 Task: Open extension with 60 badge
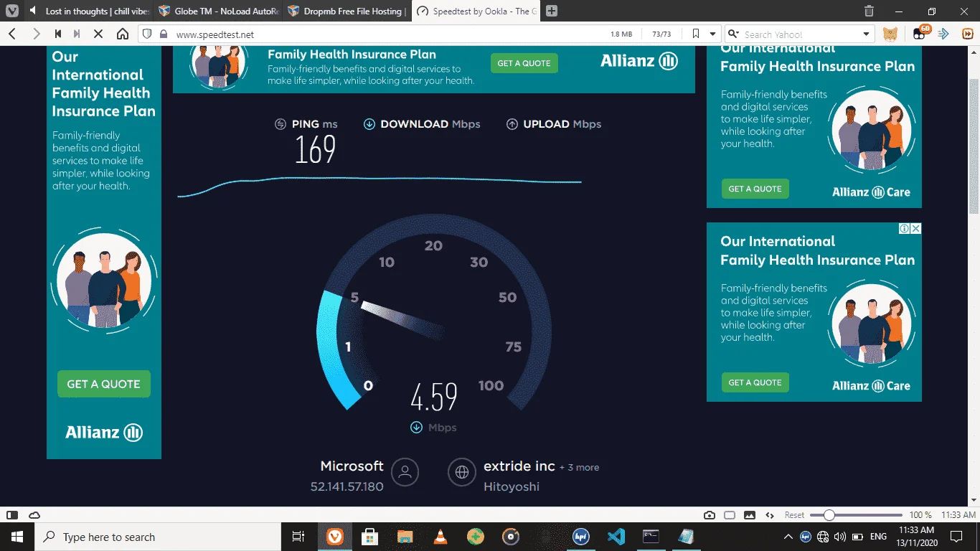(x=920, y=34)
